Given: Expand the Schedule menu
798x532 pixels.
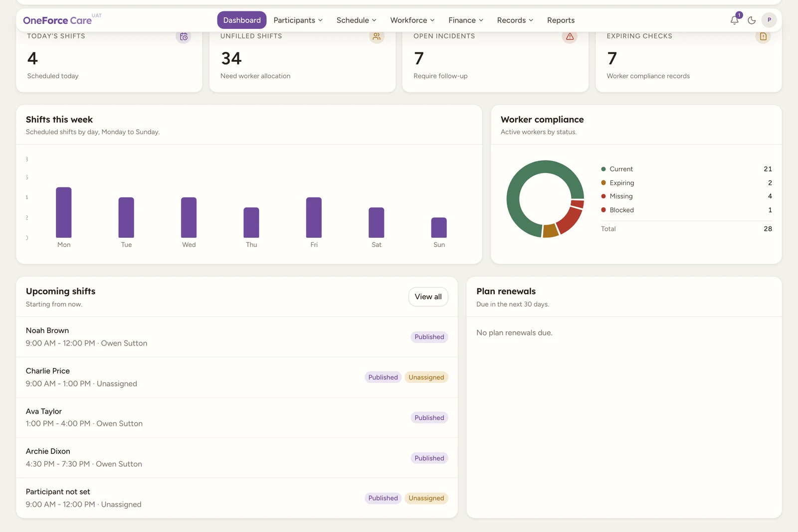Looking at the screenshot, I should pos(356,20).
